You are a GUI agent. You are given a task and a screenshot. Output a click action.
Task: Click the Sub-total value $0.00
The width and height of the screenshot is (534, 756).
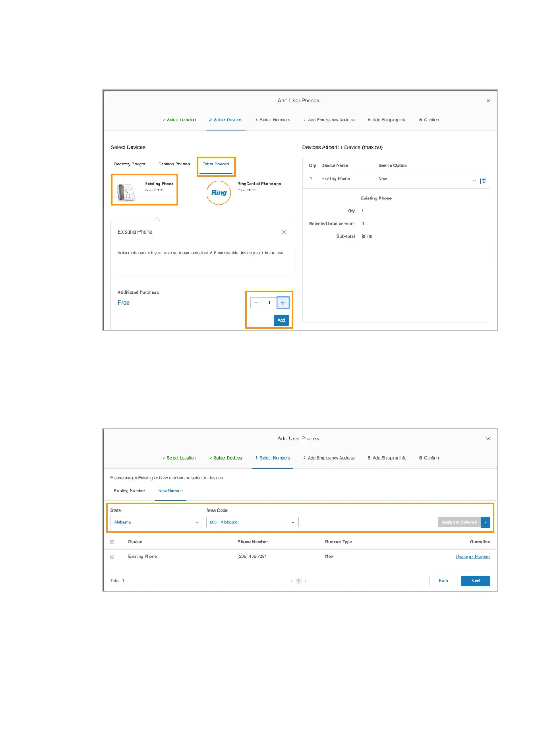(367, 236)
